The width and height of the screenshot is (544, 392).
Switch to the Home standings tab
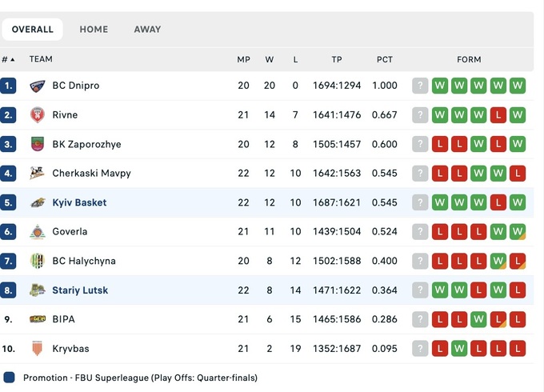pos(94,30)
